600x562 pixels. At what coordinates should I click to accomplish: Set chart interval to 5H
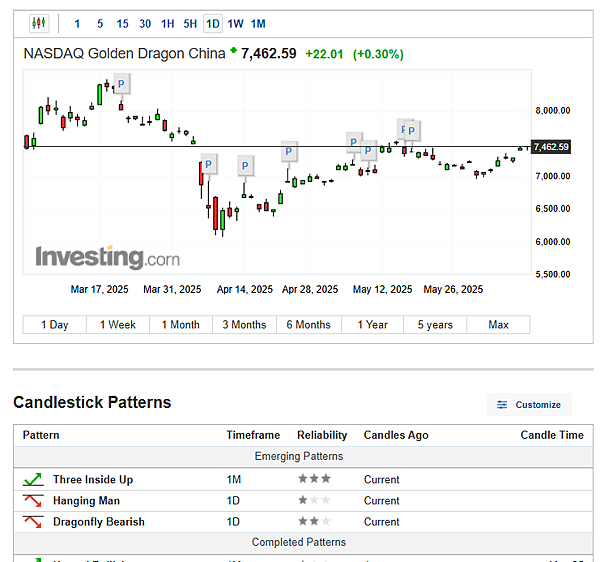(190, 23)
